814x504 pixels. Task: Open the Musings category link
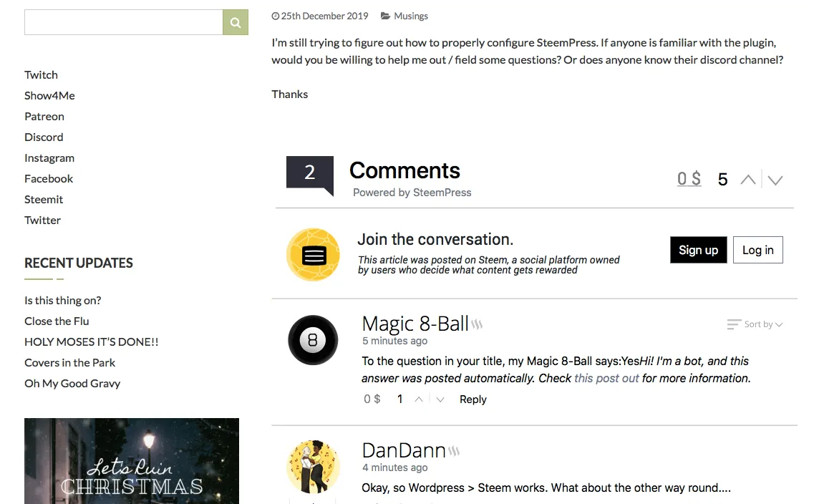pos(411,16)
